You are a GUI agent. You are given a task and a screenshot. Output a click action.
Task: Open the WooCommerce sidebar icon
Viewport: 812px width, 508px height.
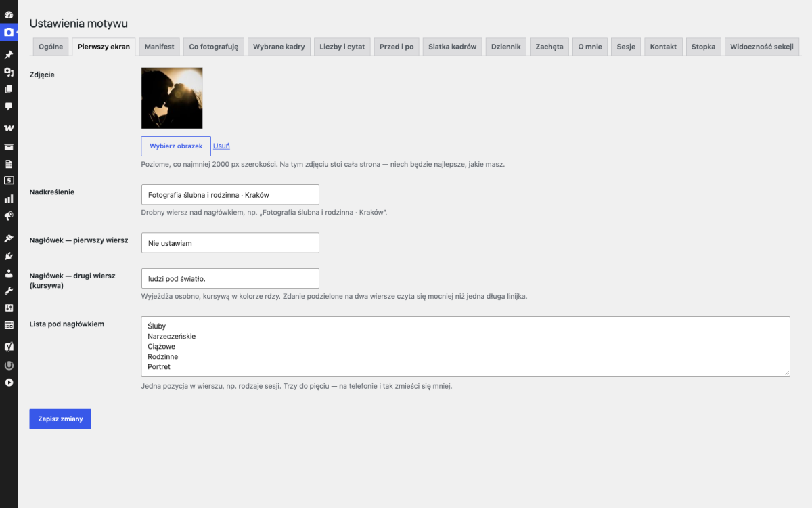pos(9,128)
